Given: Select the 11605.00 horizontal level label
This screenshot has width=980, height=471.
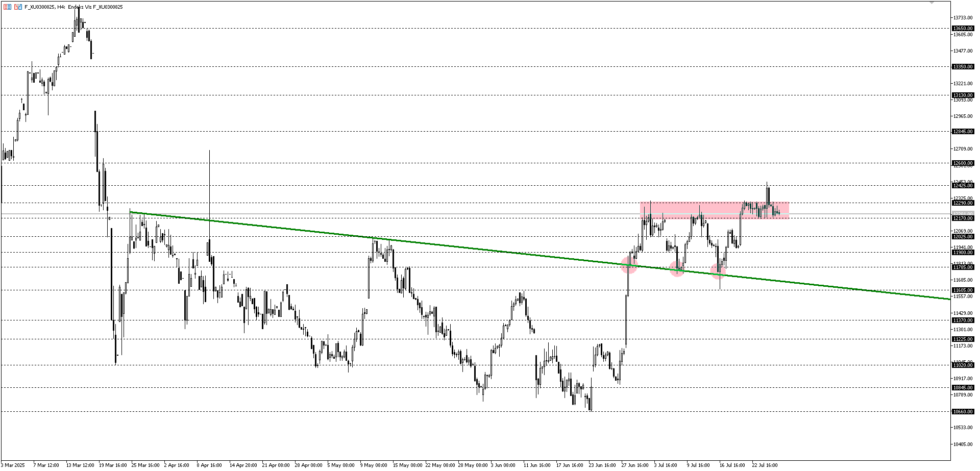Looking at the screenshot, I should coord(963,290).
